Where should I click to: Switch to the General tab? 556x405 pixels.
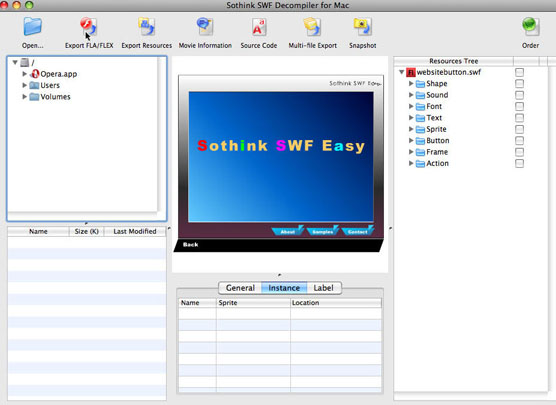(x=240, y=288)
